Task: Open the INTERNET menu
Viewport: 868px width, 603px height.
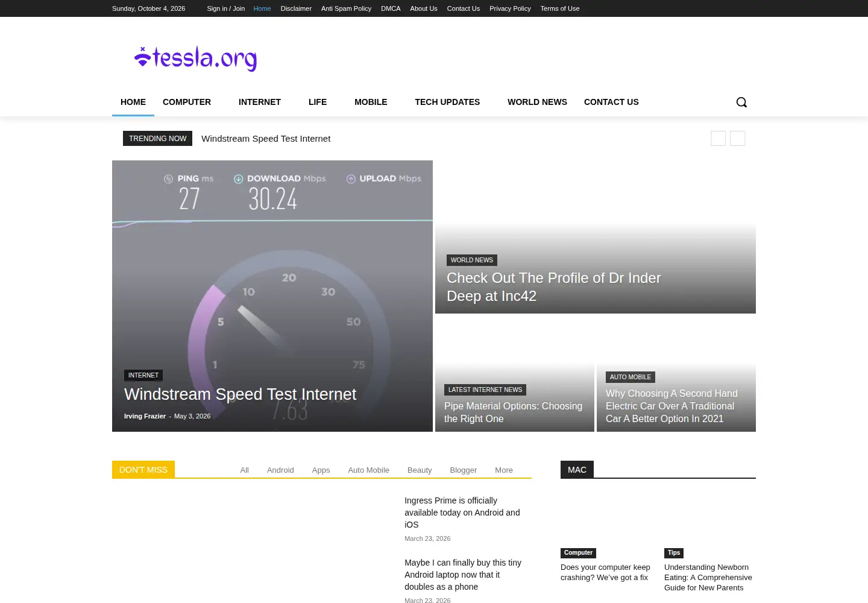Action: [260, 102]
